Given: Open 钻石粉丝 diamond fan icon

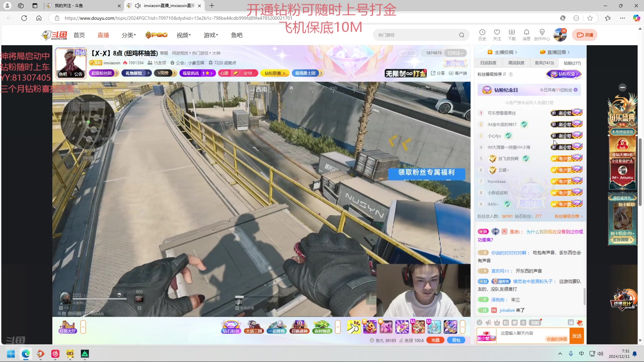Looking at the screenshot, I should [231, 327].
